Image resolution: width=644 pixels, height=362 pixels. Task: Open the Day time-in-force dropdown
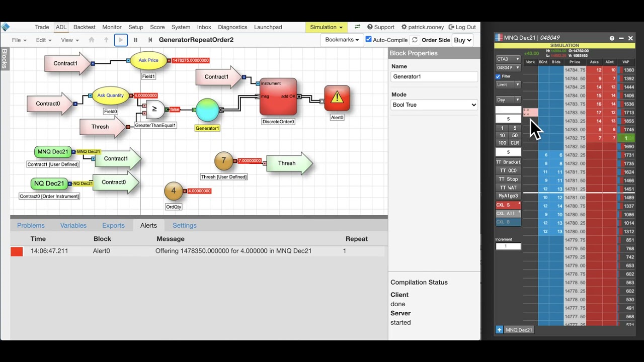[x=508, y=100]
